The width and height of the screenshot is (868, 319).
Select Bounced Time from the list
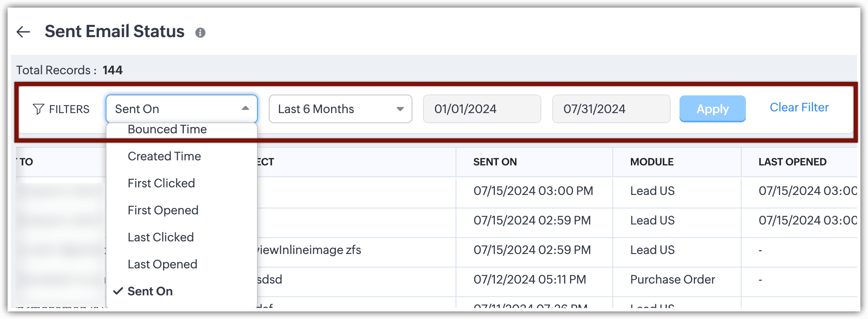pos(167,130)
